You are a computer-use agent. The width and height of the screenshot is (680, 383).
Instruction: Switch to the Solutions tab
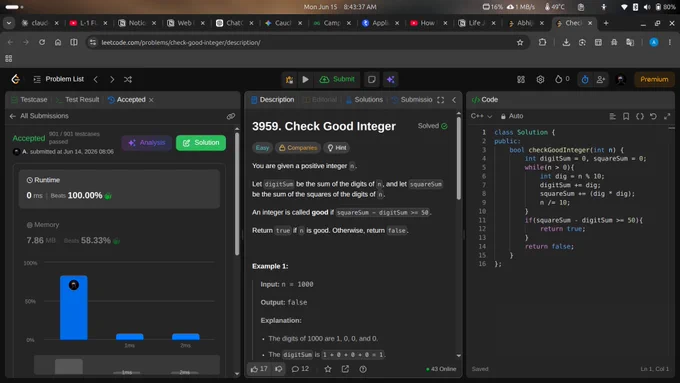[x=364, y=100]
